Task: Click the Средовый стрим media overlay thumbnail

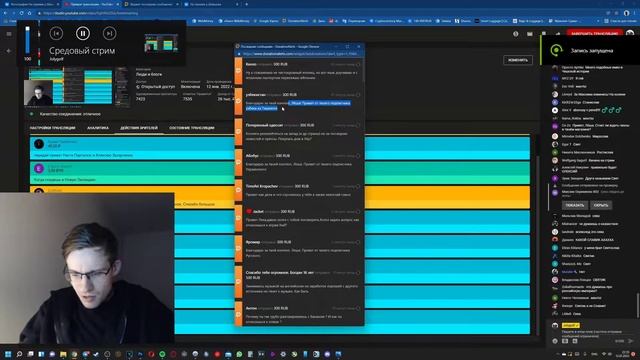Action: [161, 43]
